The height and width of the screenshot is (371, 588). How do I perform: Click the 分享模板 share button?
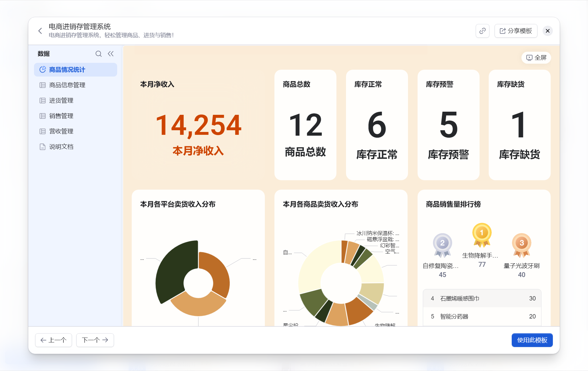point(516,31)
